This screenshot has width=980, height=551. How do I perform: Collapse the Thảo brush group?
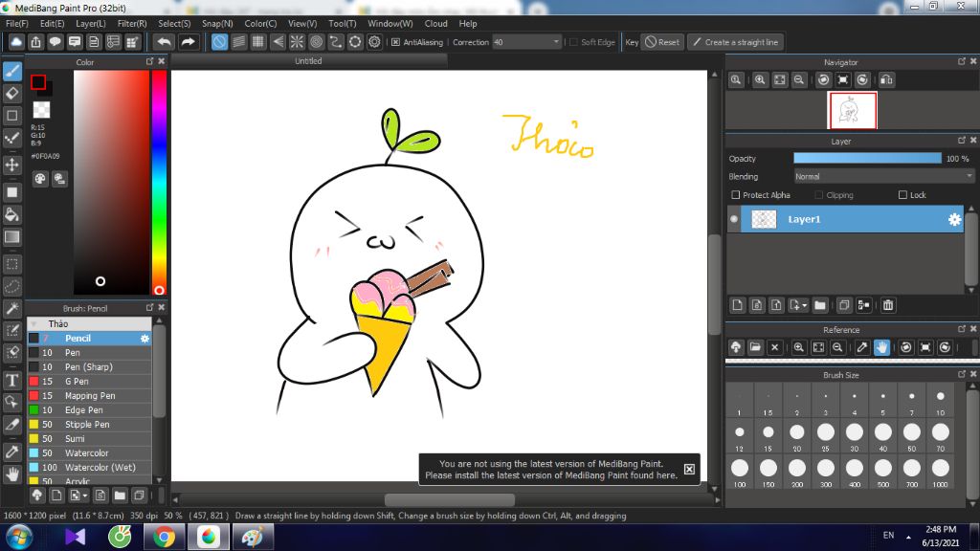(33, 323)
